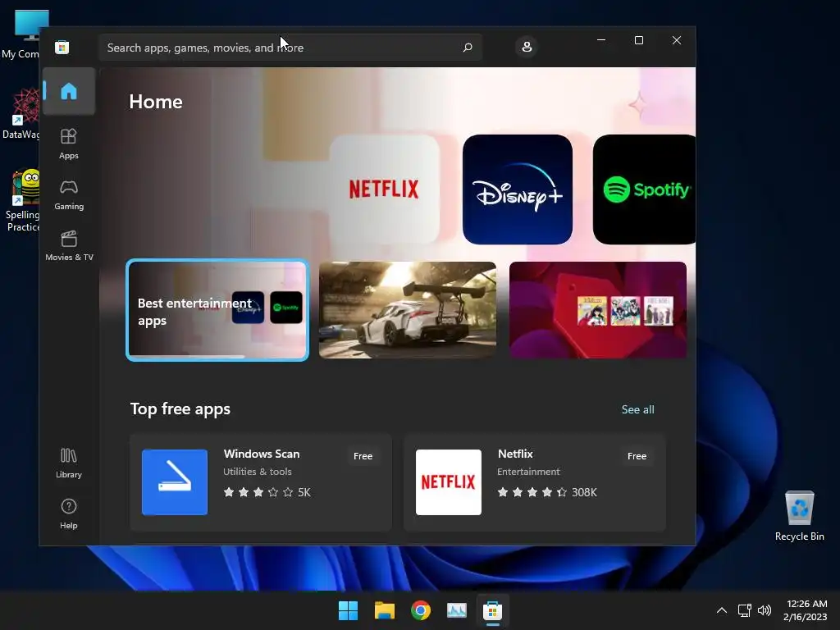This screenshot has width=840, height=630.
Task: Open the Spotify featured tile
Action: click(644, 189)
